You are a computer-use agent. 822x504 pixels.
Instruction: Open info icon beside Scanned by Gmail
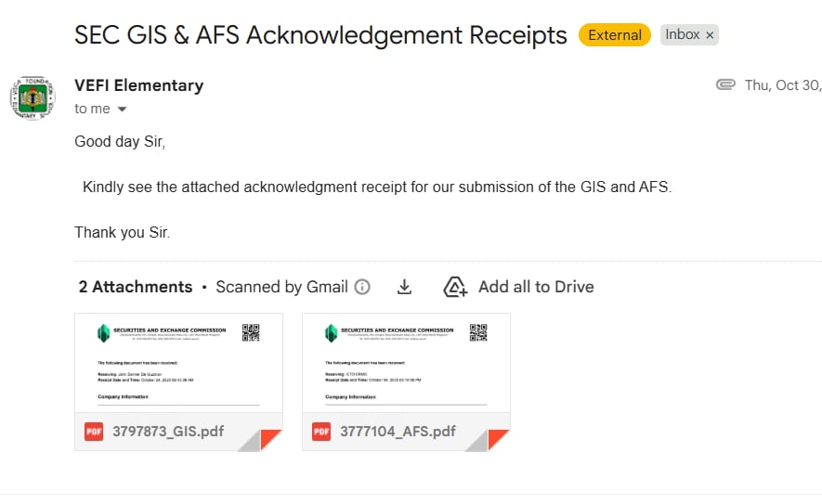pos(362,287)
